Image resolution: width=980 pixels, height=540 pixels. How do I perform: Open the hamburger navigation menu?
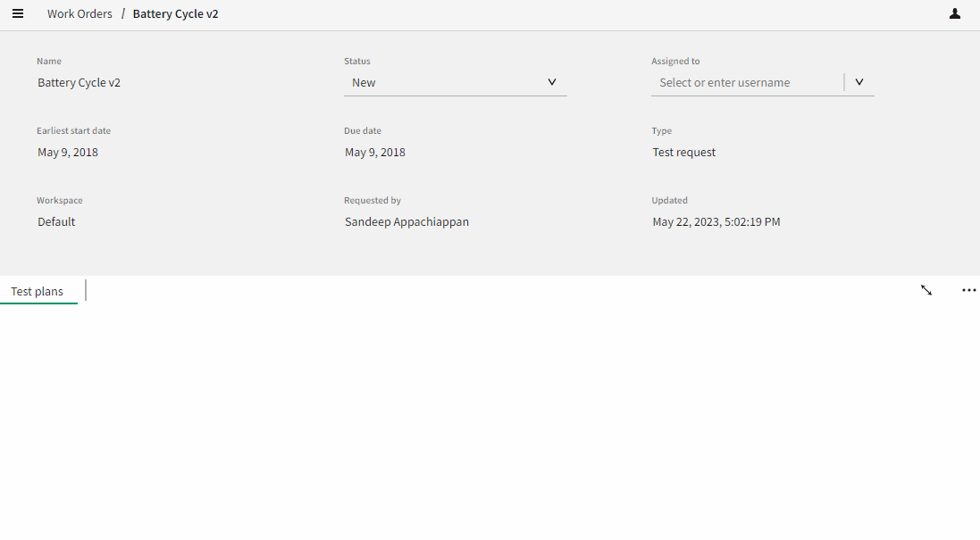[18, 13]
